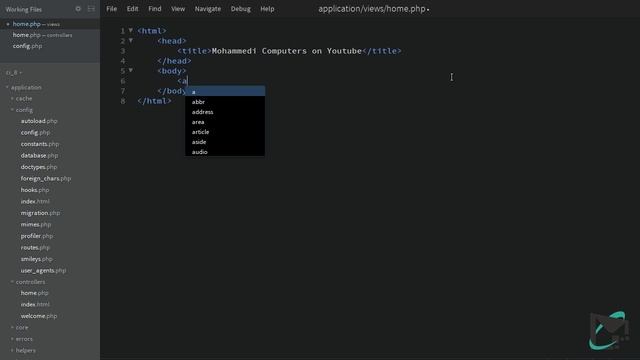Image resolution: width=640 pixels, height=360 pixels.
Task: Open routes.php file
Action: pyautogui.click(x=35, y=247)
